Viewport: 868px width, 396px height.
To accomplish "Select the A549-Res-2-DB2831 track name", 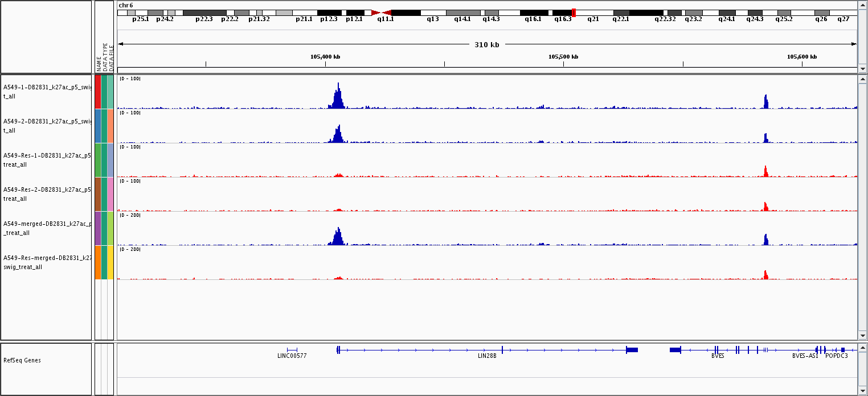I will coord(47,194).
